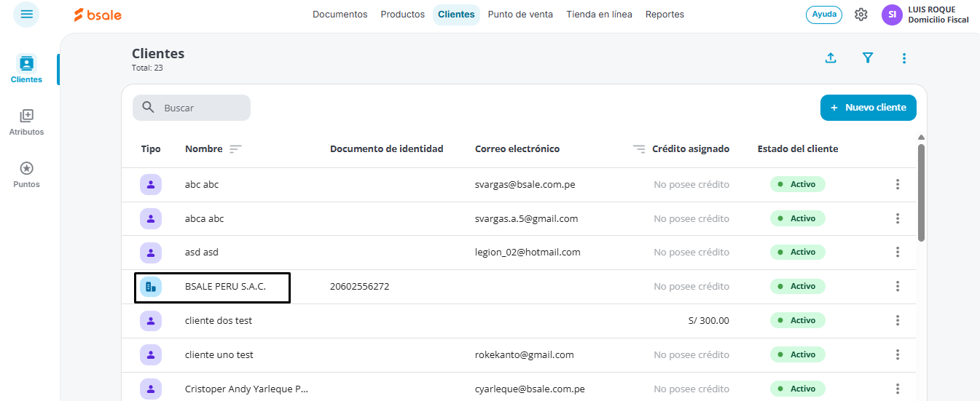
Task: Click the Estado del cliente column header
Action: pos(798,148)
